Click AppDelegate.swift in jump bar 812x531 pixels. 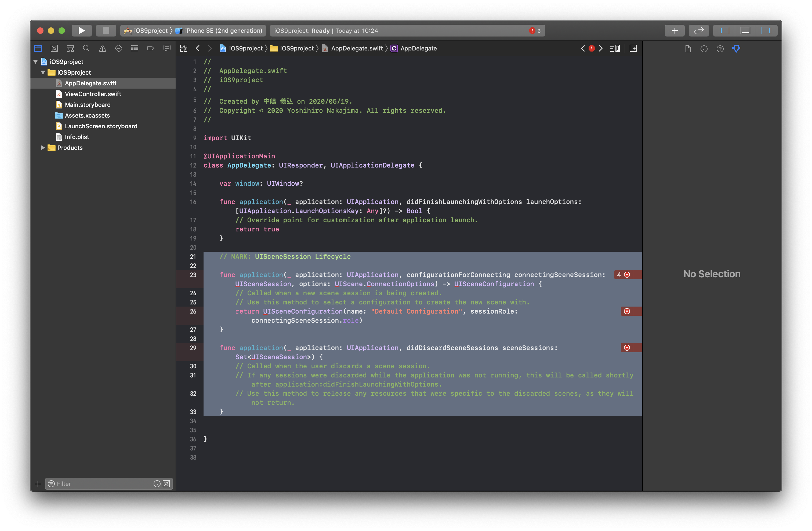point(353,48)
